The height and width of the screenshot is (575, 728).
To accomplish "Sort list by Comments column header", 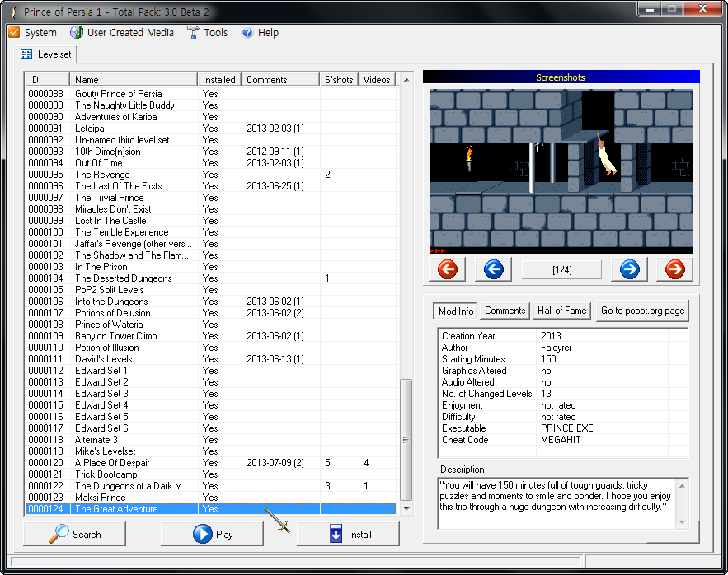I will click(x=280, y=79).
